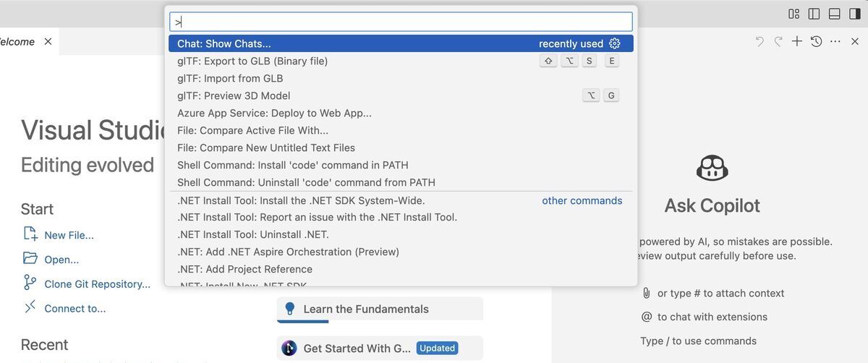Screen dimensions: 868x363
Task: Select .NET: Add Project Reference
Action: click(x=401, y=269)
